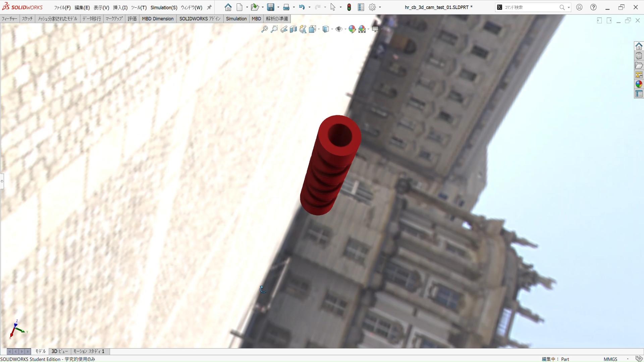Expand the Open file dropdown arrow
The width and height of the screenshot is (644, 362).
(262, 7)
